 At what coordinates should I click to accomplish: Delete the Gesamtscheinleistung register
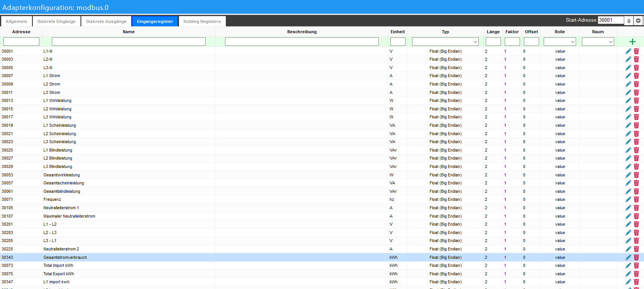pos(636,183)
